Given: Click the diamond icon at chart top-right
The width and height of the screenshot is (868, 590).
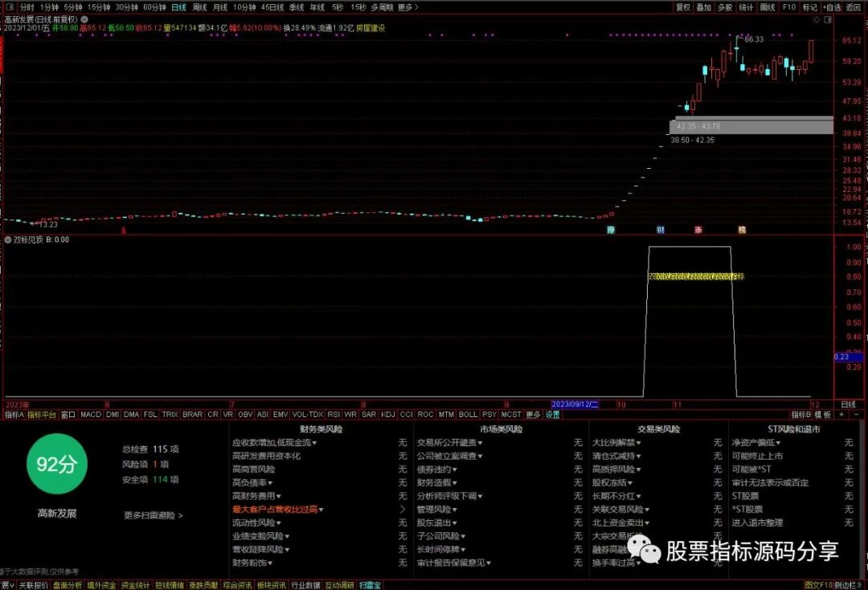Looking at the screenshot, I should 817,19.
